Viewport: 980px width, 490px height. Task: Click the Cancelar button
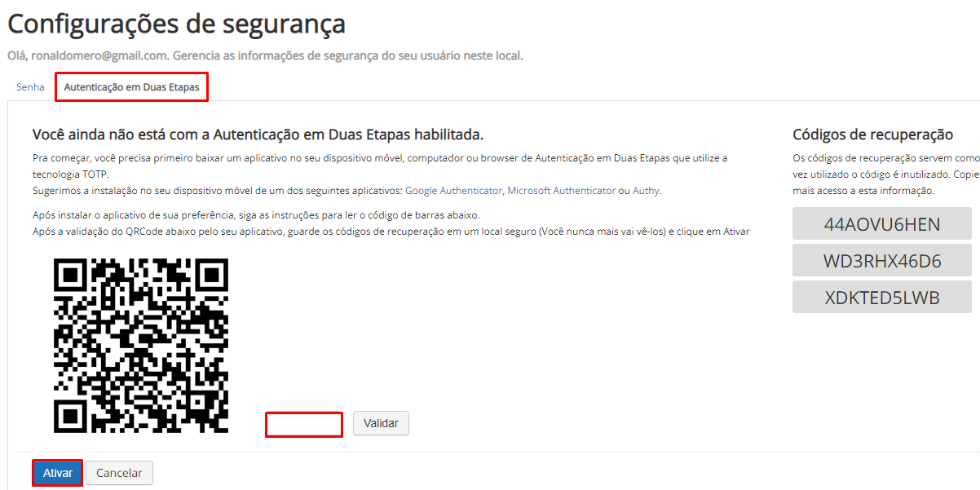[119, 473]
